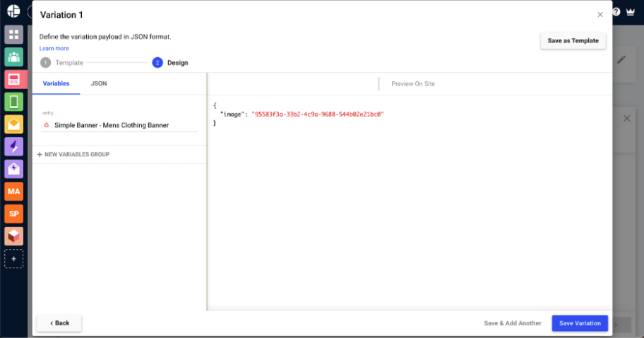Close the Variation 1 dialog

(x=600, y=15)
